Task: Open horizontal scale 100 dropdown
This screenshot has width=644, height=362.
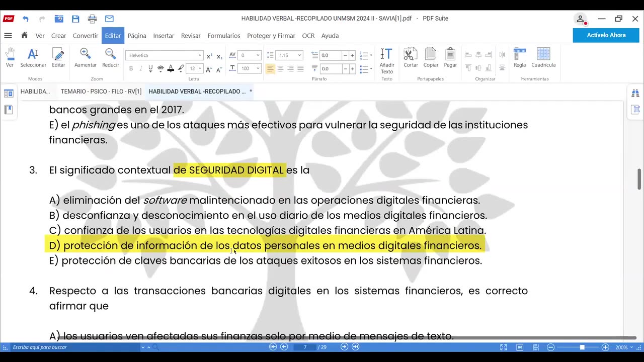Action: coord(258,68)
